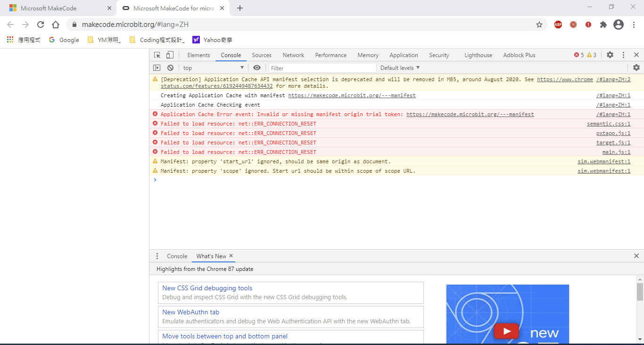
Task: Open the pxtapp.js:1 source link
Action: tap(613, 133)
